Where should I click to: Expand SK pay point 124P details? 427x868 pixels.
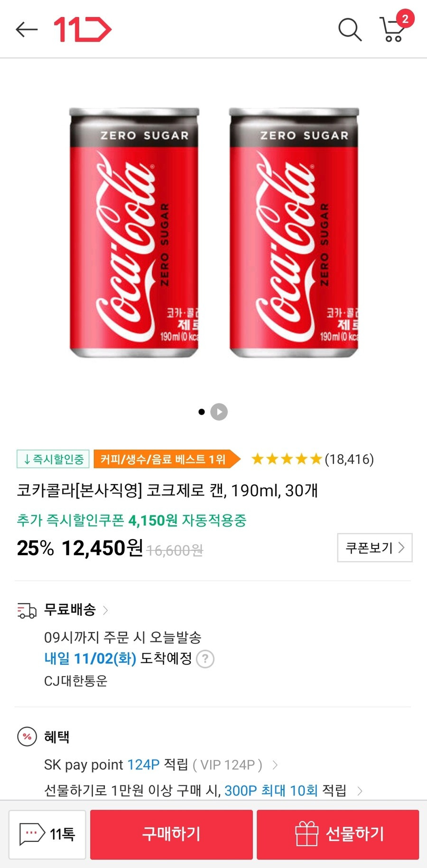click(x=275, y=765)
